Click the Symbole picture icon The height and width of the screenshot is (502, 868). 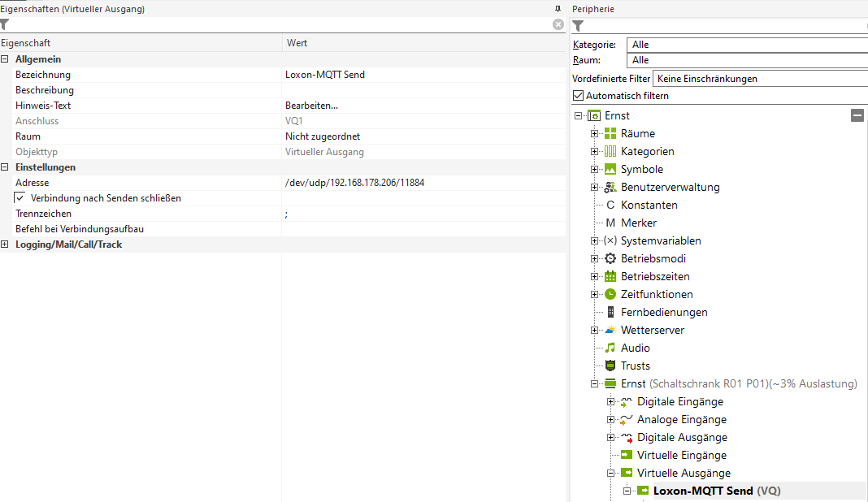[610, 170]
